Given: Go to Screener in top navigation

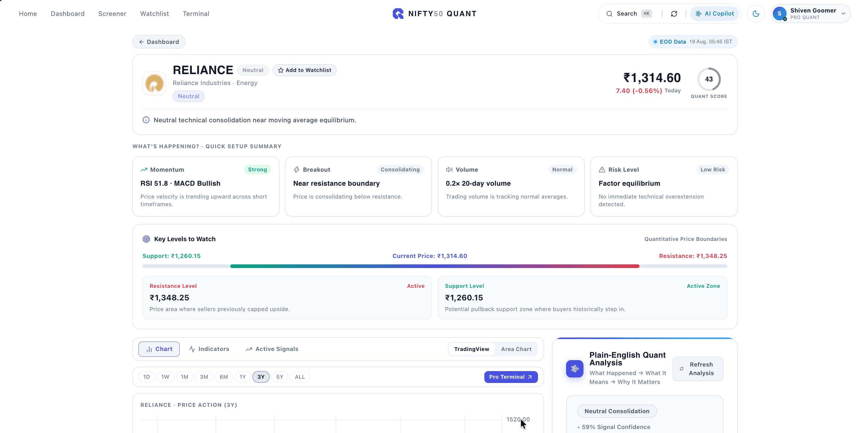Looking at the screenshot, I should [x=112, y=13].
